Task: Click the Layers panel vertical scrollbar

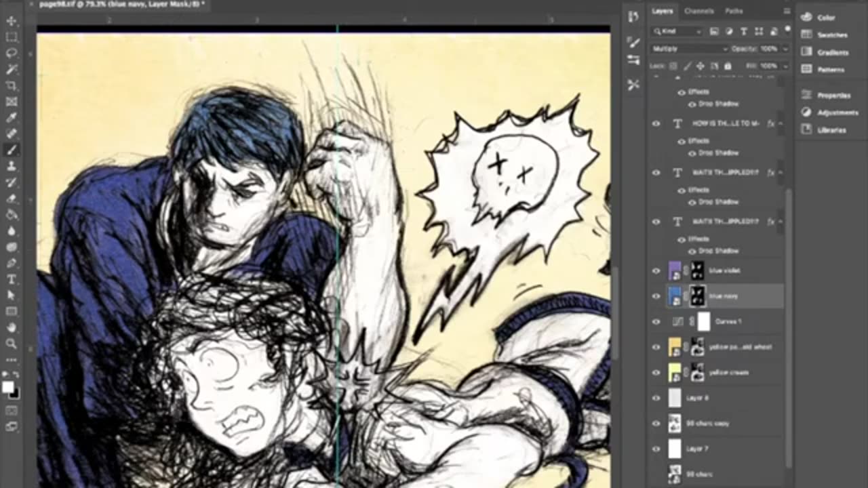Action: pyautogui.click(x=788, y=327)
